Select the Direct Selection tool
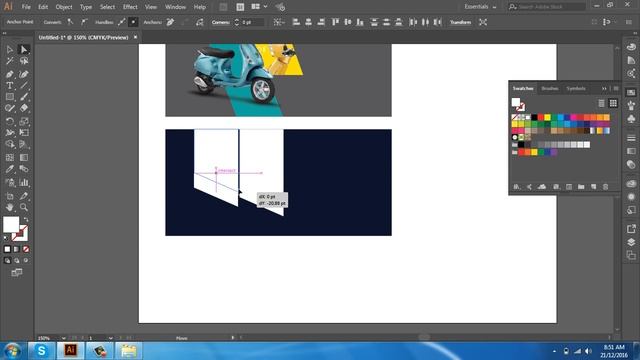The height and width of the screenshot is (360, 640). coord(24,49)
